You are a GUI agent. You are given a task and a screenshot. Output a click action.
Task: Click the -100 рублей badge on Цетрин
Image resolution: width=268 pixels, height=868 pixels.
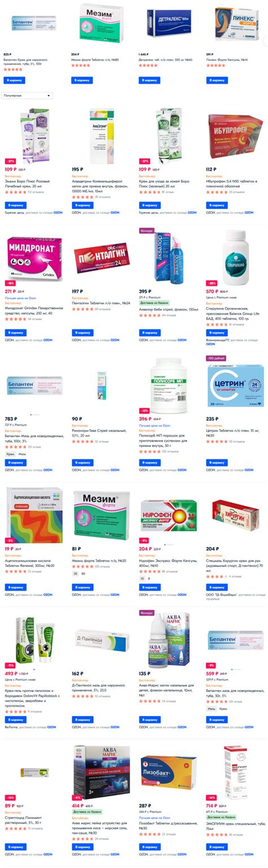tap(216, 358)
